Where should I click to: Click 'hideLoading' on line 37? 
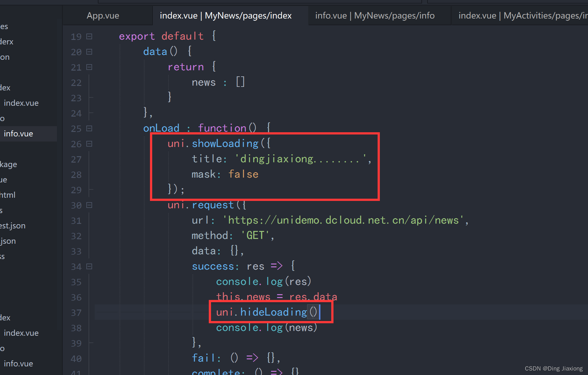[274, 312]
